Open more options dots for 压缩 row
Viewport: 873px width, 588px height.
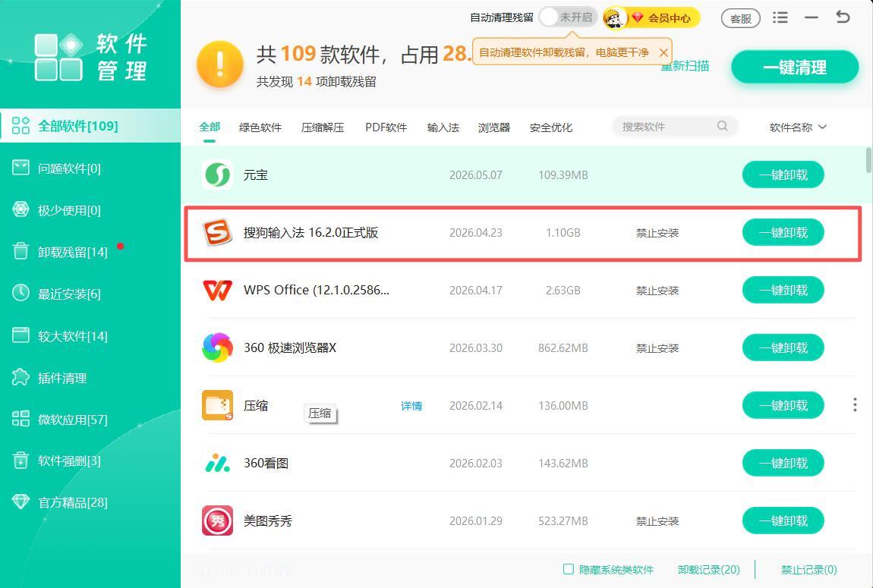855,405
